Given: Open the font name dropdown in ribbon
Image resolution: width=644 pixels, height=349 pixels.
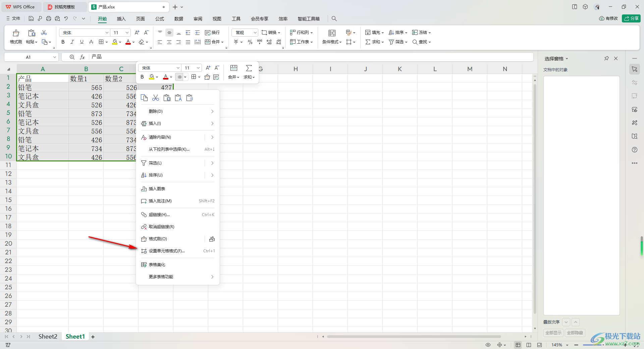Looking at the screenshot, I should (107, 33).
